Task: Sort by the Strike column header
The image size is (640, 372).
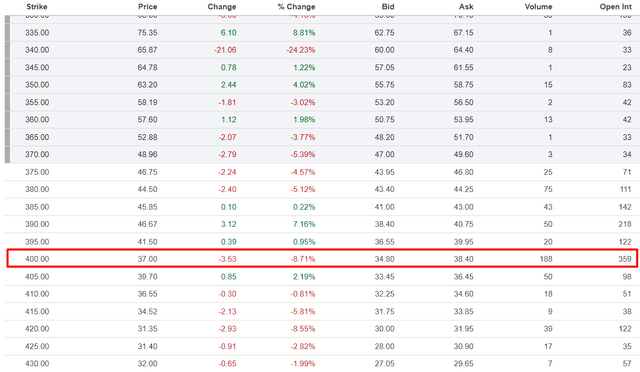Action: coord(37,7)
